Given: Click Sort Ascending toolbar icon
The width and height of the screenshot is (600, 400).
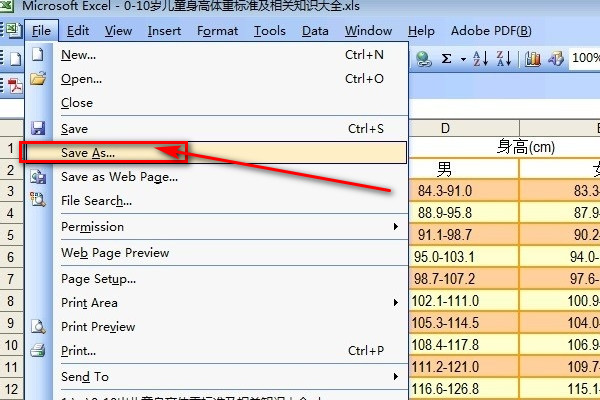Looking at the screenshot, I should 481,59.
